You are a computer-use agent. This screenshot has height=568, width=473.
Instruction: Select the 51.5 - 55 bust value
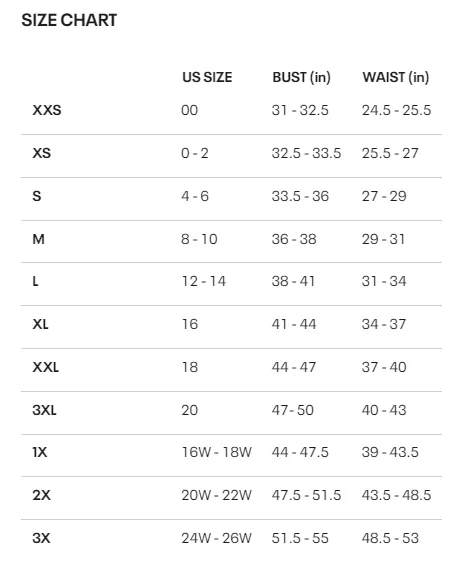click(300, 538)
